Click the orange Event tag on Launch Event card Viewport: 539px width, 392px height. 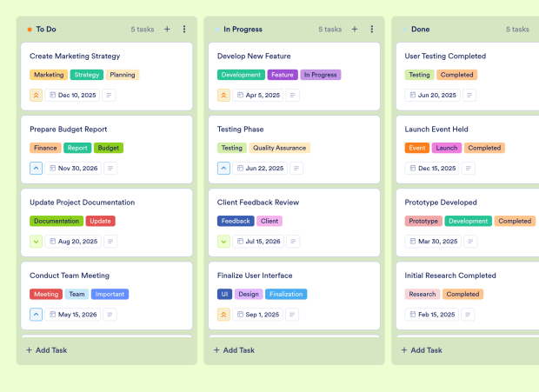(417, 148)
